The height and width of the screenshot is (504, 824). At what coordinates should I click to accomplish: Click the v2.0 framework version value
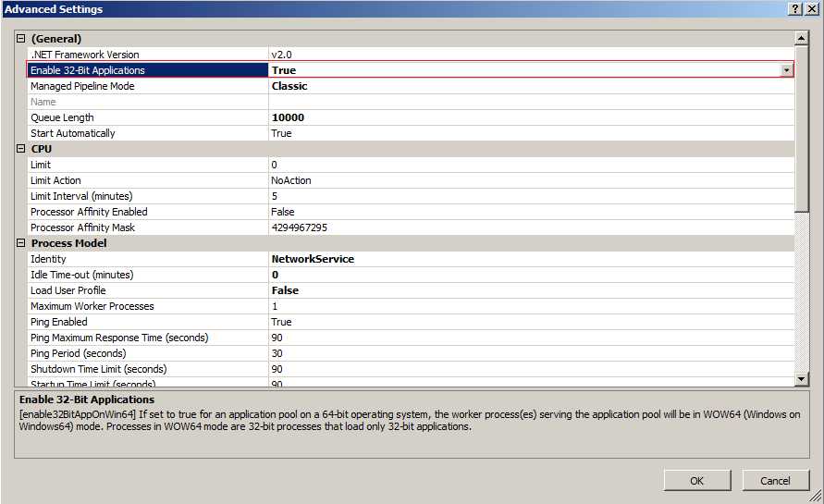[282, 55]
